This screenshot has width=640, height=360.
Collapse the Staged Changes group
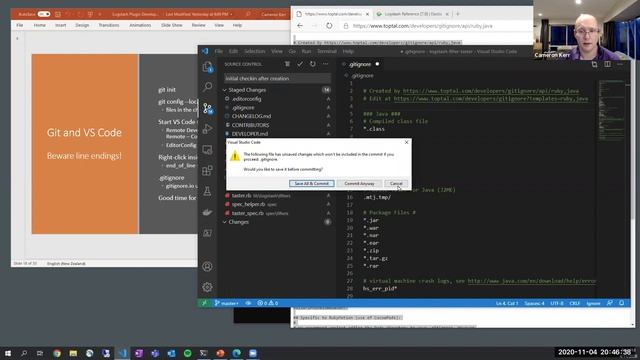point(225,90)
